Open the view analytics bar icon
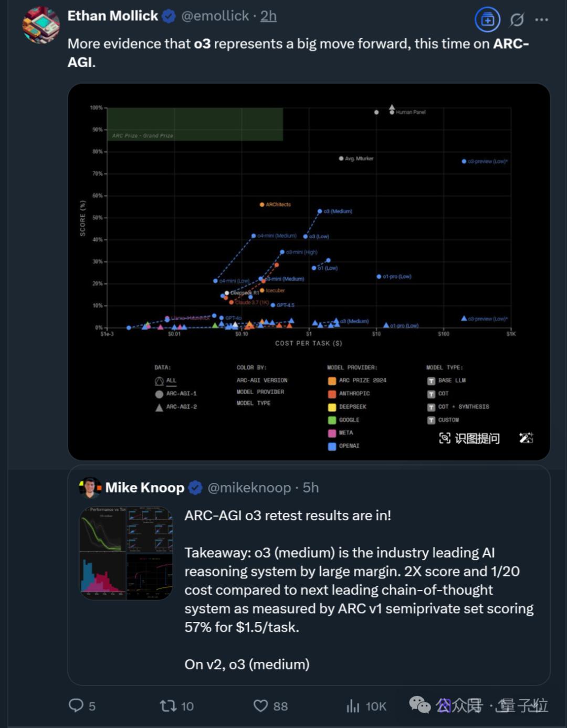 pyautogui.click(x=353, y=706)
